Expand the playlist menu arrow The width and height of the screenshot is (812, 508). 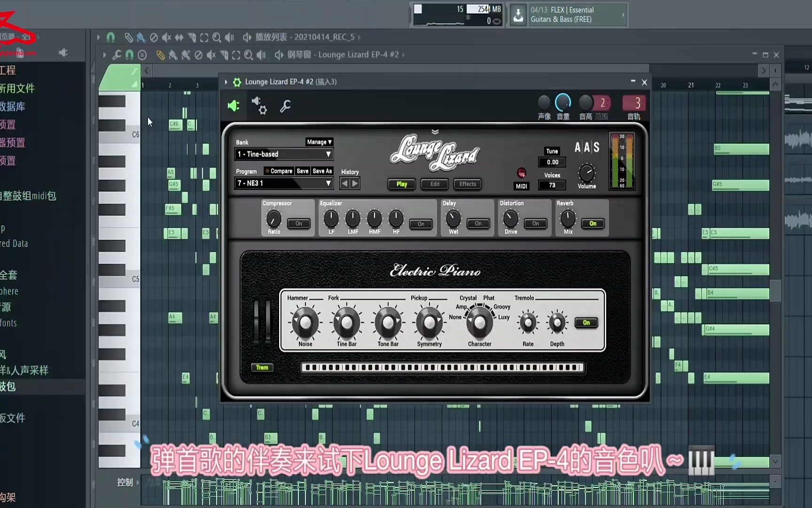click(98, 37)
